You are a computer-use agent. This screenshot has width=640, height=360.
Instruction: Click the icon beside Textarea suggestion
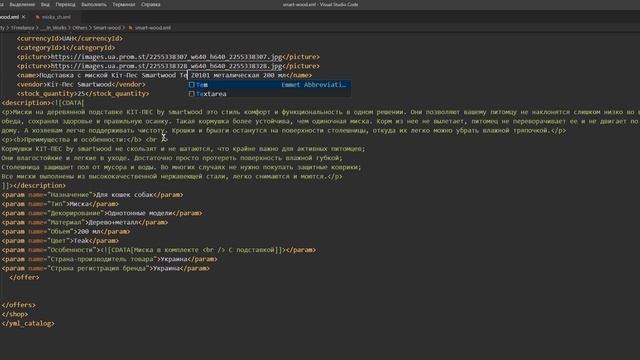pos(191,94)
